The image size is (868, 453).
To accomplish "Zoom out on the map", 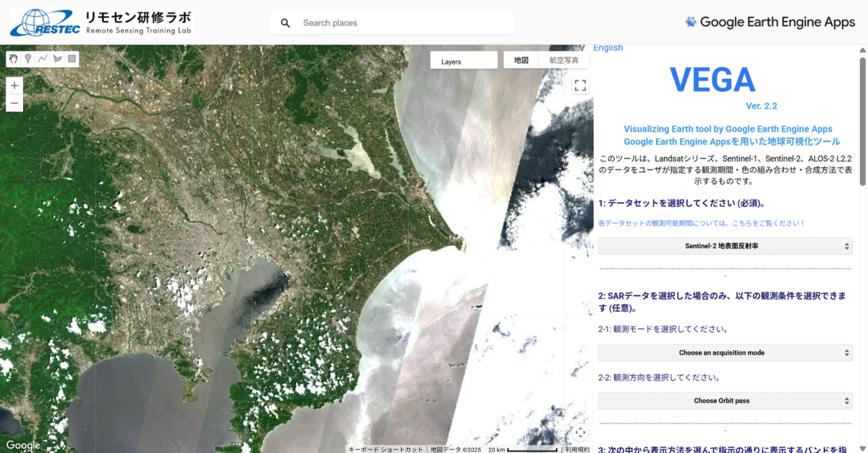I will 14,103.
